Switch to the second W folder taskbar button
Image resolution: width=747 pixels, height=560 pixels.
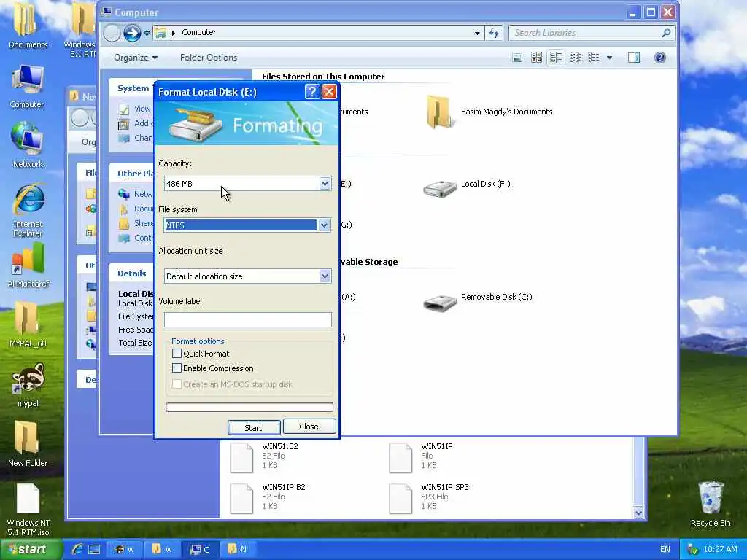point(162,549)
